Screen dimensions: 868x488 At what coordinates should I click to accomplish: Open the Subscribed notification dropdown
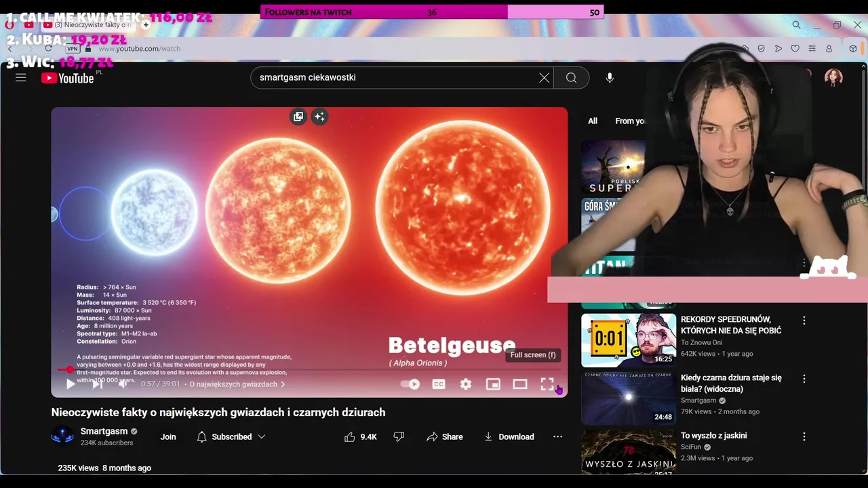pyautogui.click(x=231, y=437)
